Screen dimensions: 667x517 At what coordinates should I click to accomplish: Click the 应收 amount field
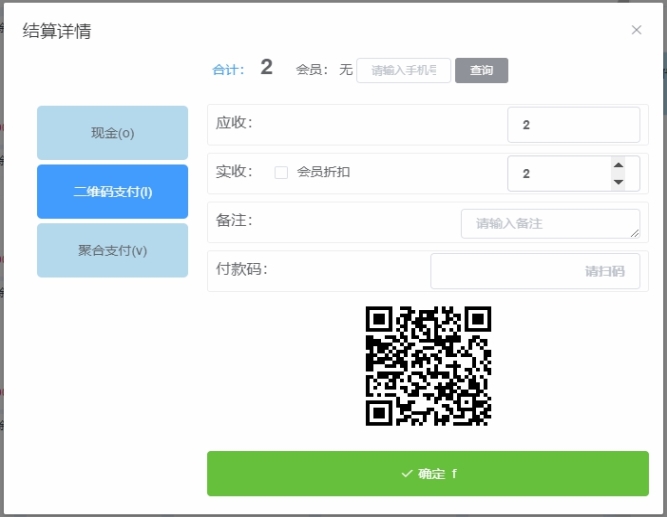coord(573,125)
